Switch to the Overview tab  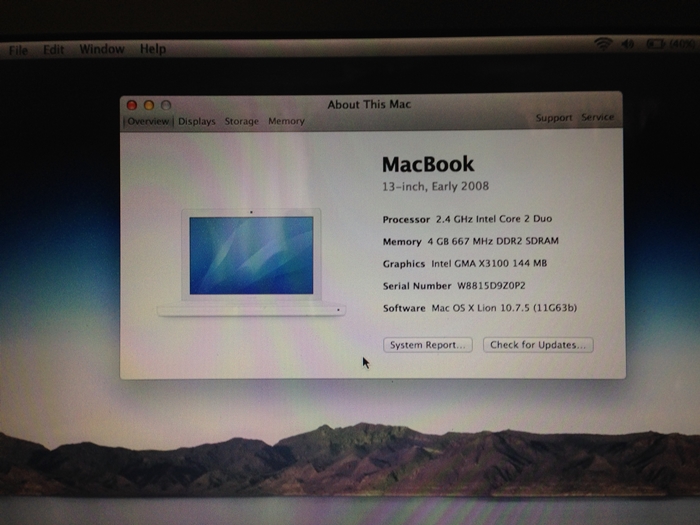(148, 121)
